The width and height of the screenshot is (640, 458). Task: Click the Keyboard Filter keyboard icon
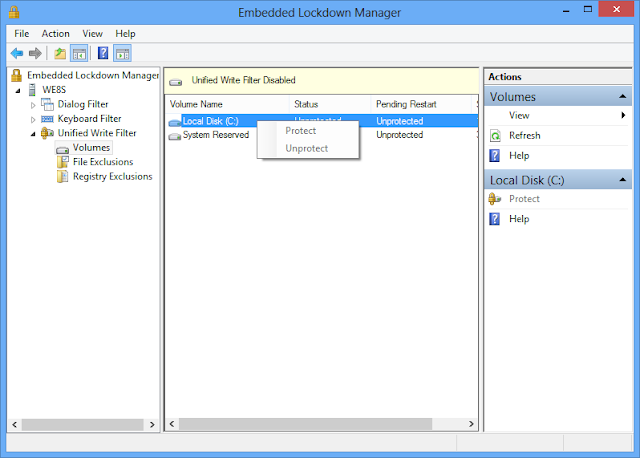(47, 119)
